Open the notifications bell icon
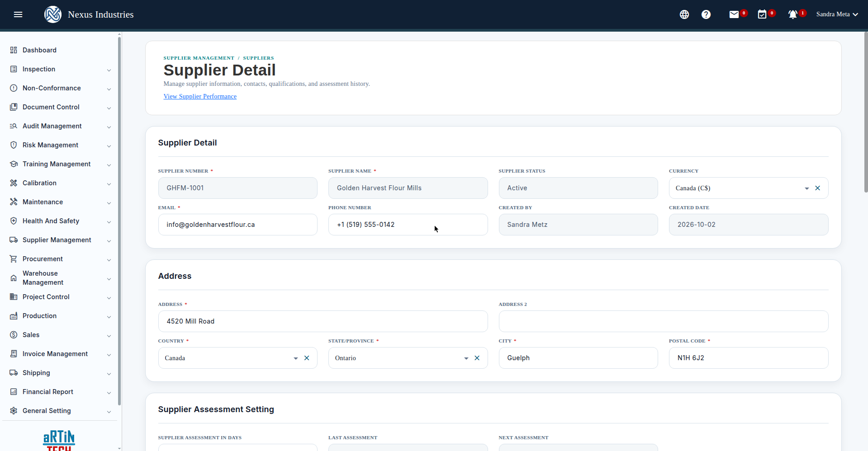 pyautogui.click(x=792, y=14)
